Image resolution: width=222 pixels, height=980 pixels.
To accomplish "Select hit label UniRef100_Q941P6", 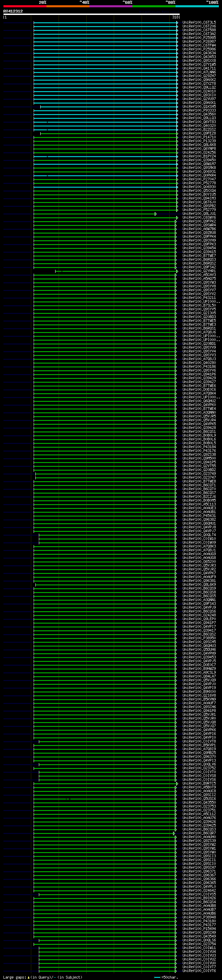I will tap(199, 374).
